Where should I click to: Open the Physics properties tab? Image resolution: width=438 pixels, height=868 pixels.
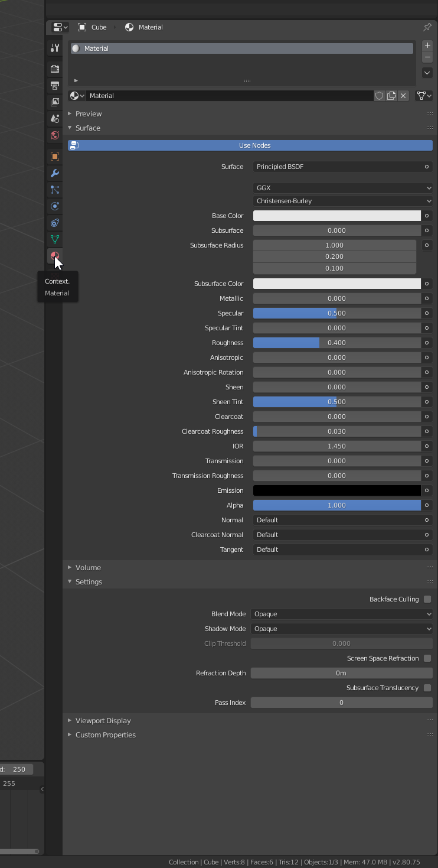click(55, 206)
